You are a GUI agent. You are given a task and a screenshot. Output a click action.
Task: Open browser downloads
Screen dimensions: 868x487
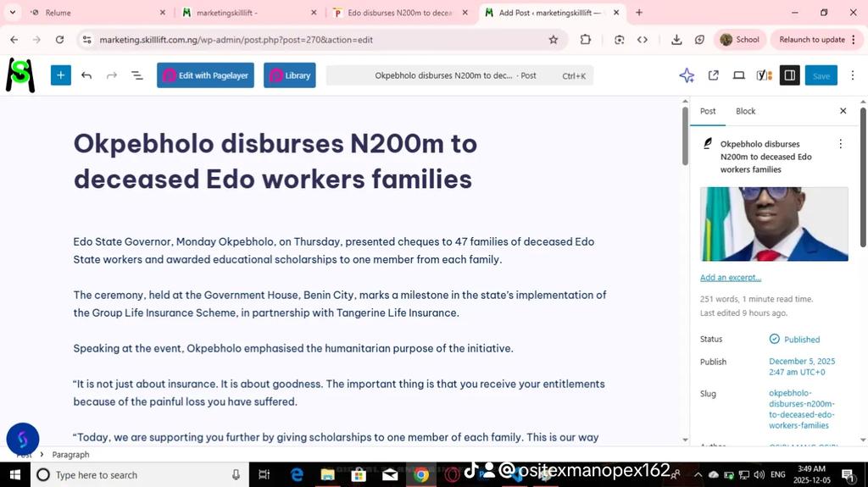pos(676,39)
